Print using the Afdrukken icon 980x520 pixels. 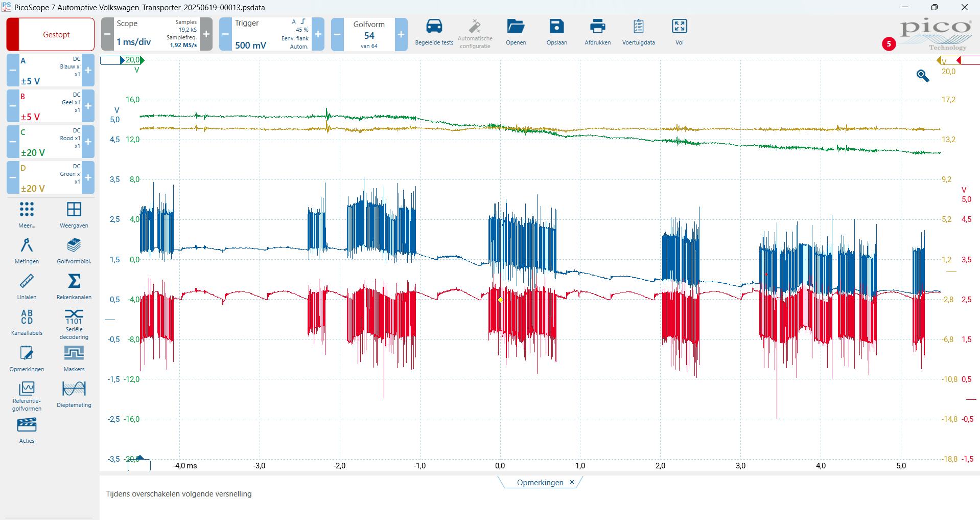[x=597, y=27]
